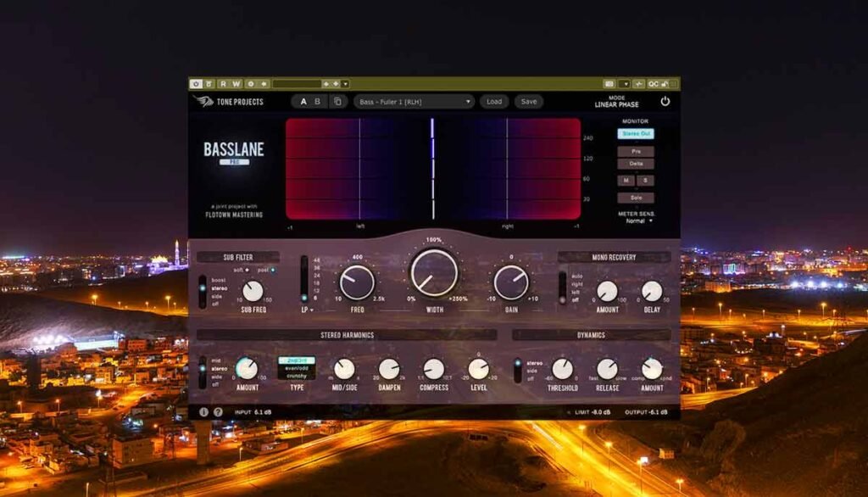This screenshot has height=497, width=868.
Task: Click the large Width knob
Action: coord(434,272)
